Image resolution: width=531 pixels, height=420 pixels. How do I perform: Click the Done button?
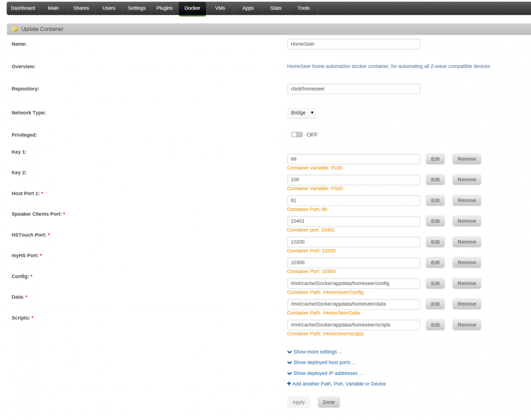pyautogui.click(x=329, y=402)
